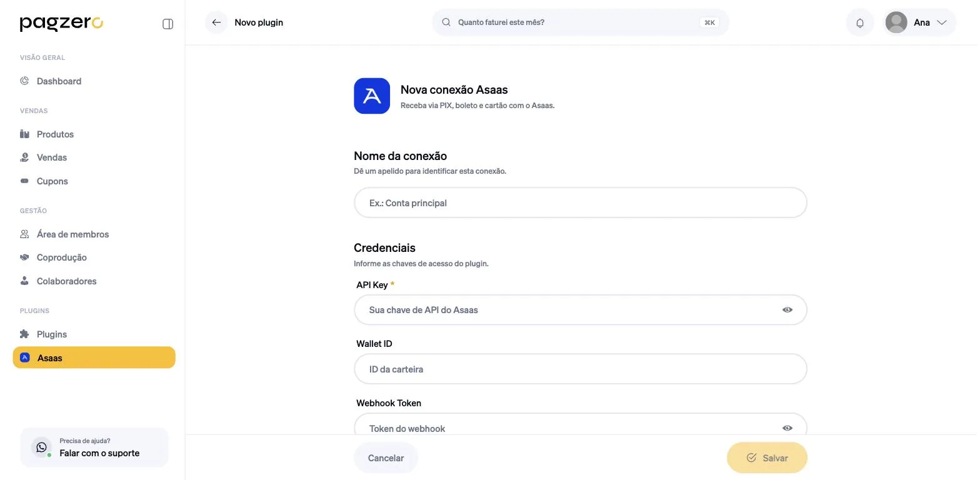
Task: Click the 'Wallet ID' field label
Action: coord(374,344)
